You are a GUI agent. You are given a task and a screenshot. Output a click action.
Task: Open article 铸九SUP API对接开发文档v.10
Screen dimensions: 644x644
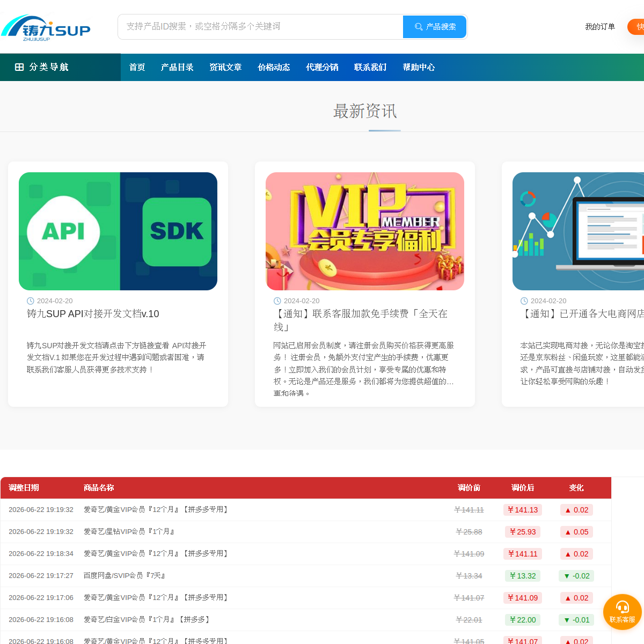point(93,314)
